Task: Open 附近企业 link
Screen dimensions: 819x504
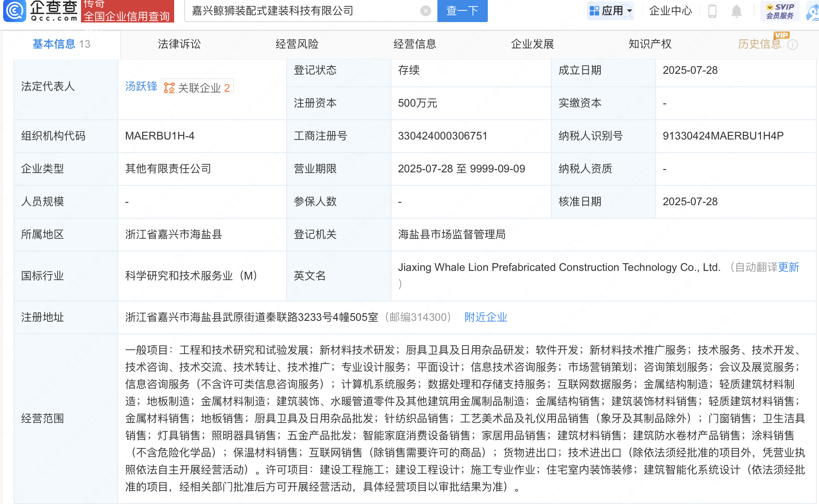Action: pos(486,317)
